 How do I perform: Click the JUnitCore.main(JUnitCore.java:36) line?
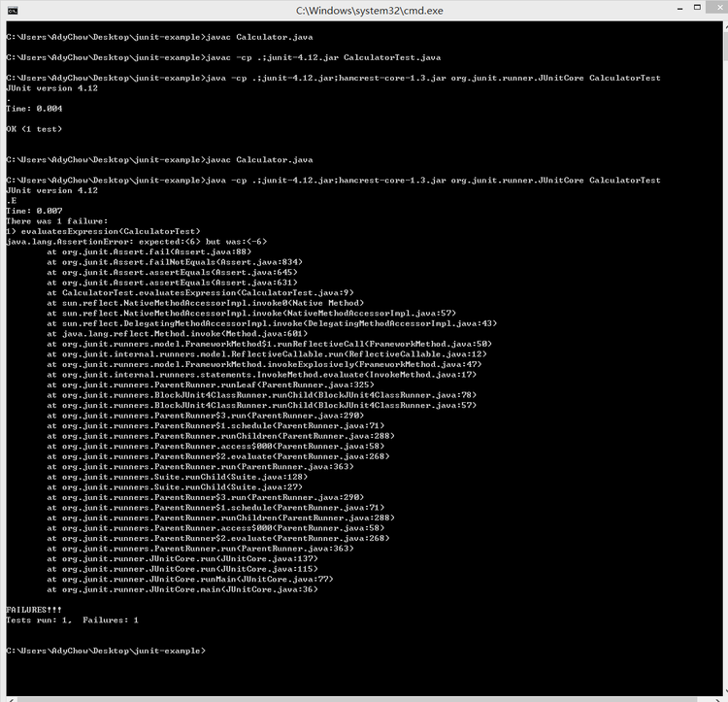[182, 588]
